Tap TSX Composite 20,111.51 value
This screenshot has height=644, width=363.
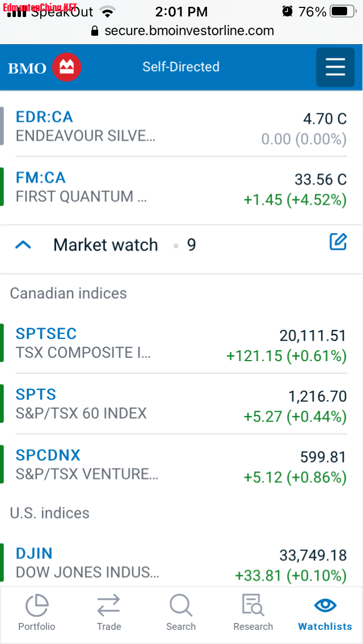(x=313, y=336)
